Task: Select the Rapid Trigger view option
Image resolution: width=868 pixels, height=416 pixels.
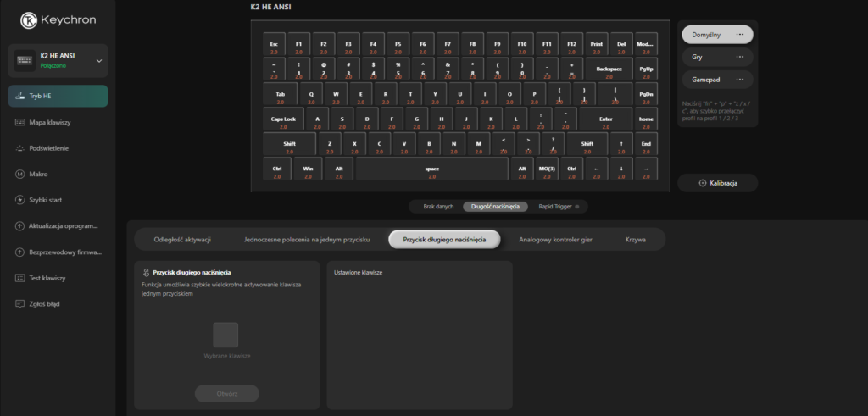Action: coord(558,207)
